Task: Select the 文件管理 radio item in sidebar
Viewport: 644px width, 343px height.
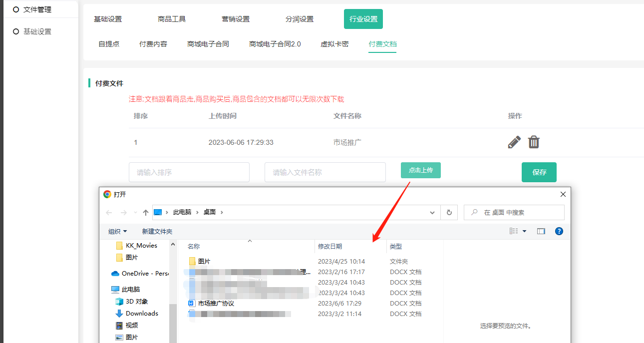Action: tap(16, 9)
